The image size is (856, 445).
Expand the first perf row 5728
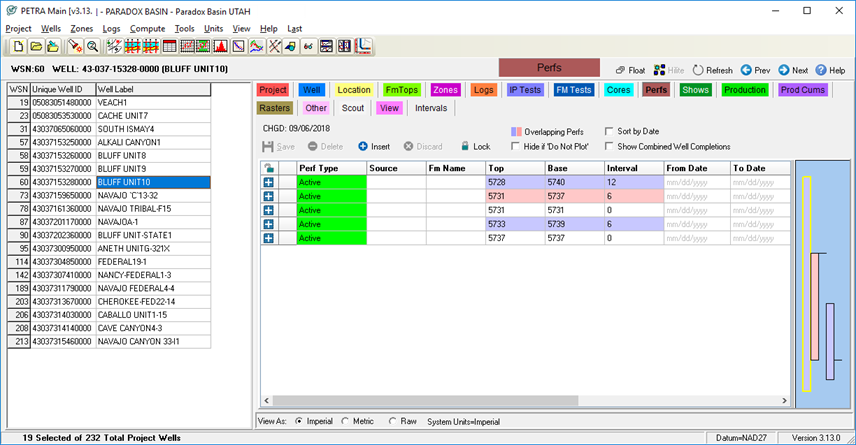coord(269,182)
